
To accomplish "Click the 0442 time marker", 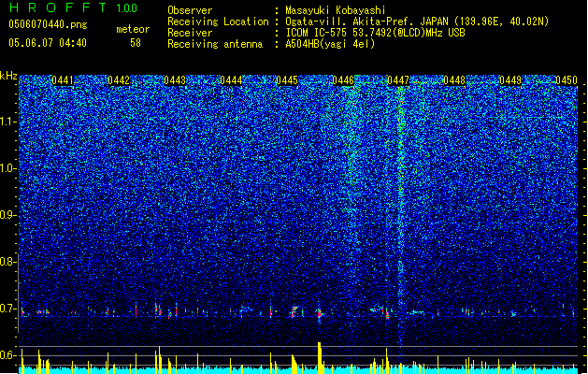I will coord(119,80).
